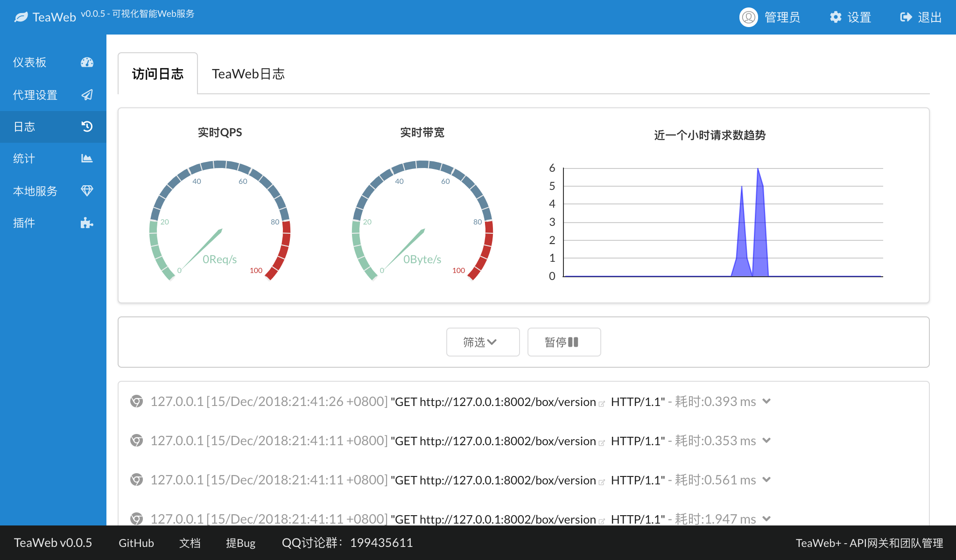
Task: Open 代理设置 in the sidebar
Action: click(53, 95)
